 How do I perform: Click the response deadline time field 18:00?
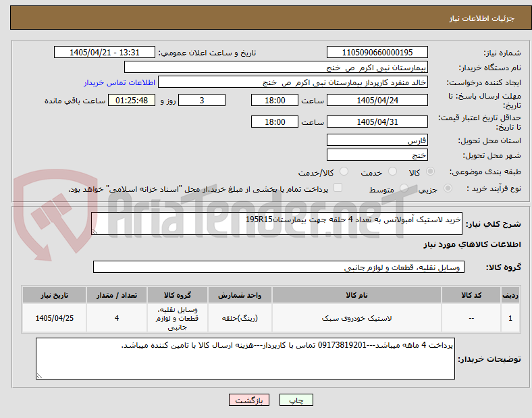[x=275, y=100]
